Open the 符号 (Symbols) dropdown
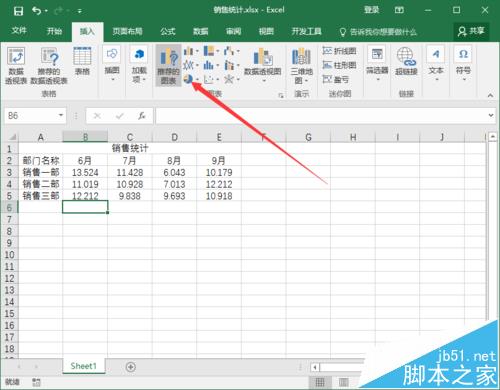This screenshot has height=390, width=500. (x=463, y=64)
